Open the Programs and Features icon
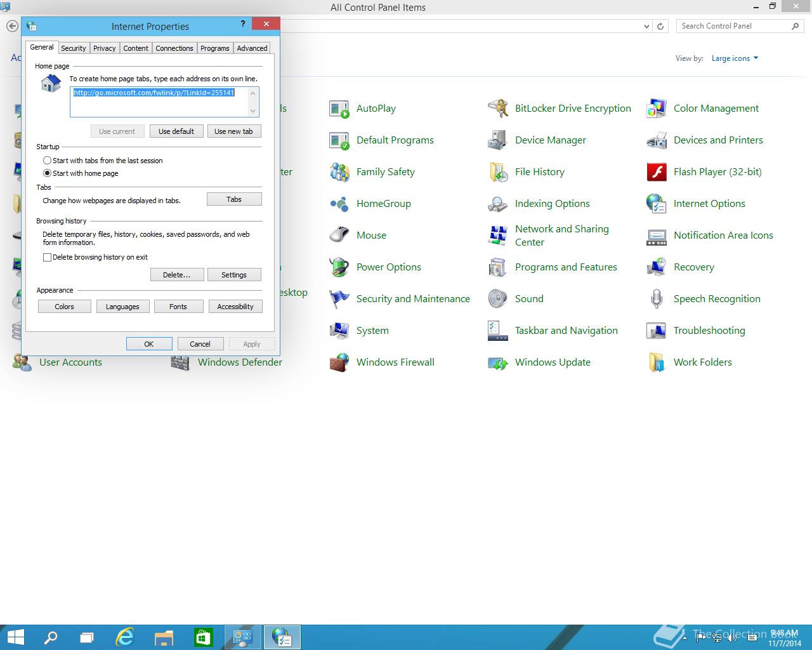812x650 pixels. (498, 267)
